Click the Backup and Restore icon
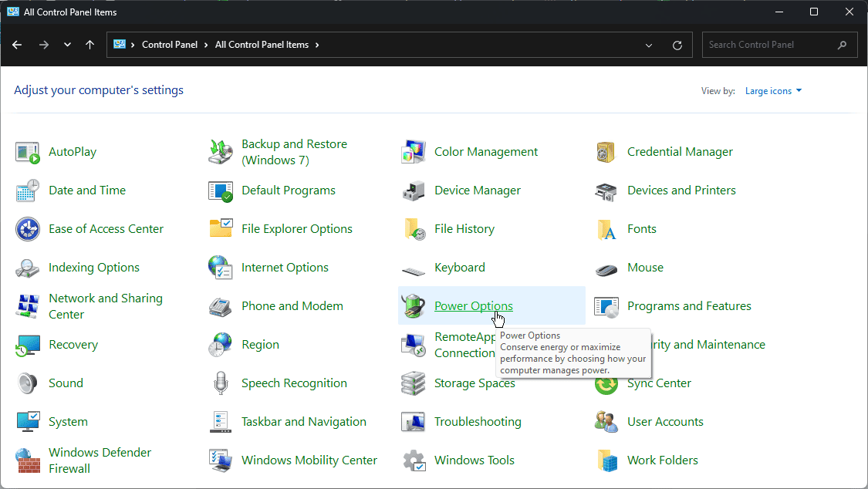This screenshot has height=489, width=868. 221,152
